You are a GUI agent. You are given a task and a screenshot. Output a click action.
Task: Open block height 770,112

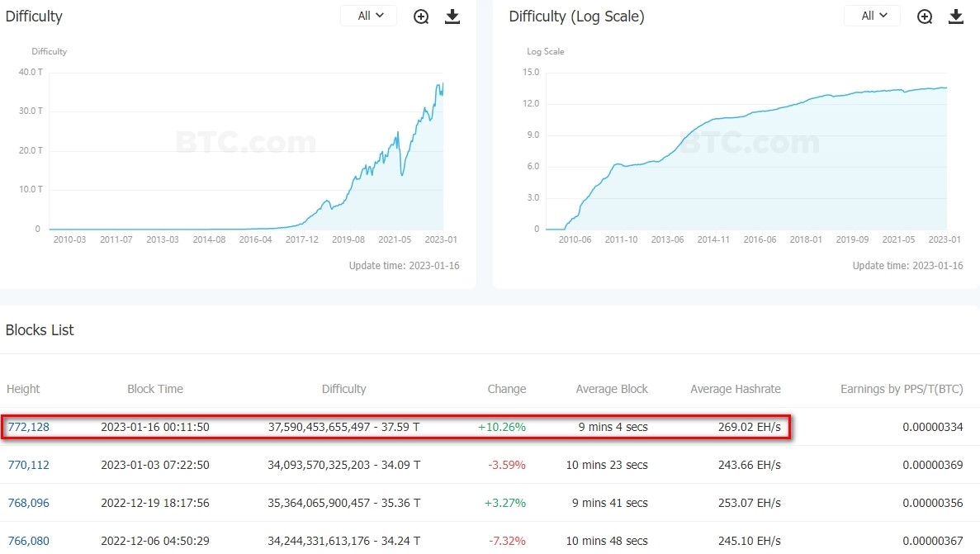28,465
